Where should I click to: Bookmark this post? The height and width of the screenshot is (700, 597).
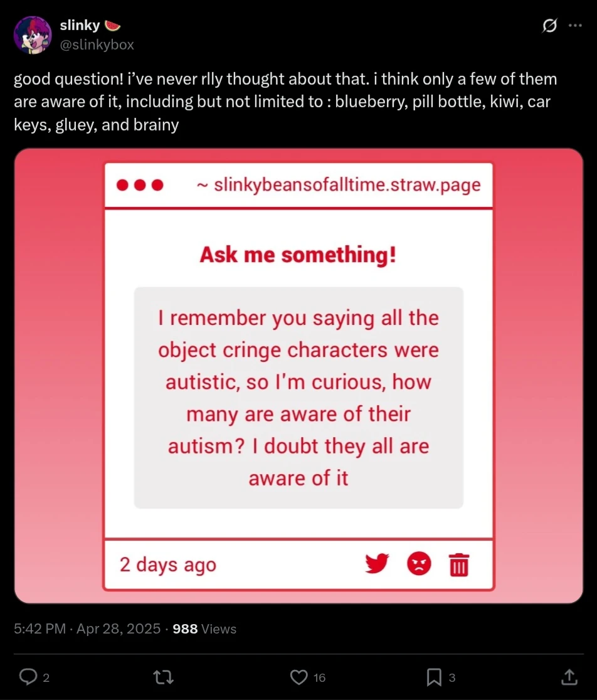coord(434,677)
